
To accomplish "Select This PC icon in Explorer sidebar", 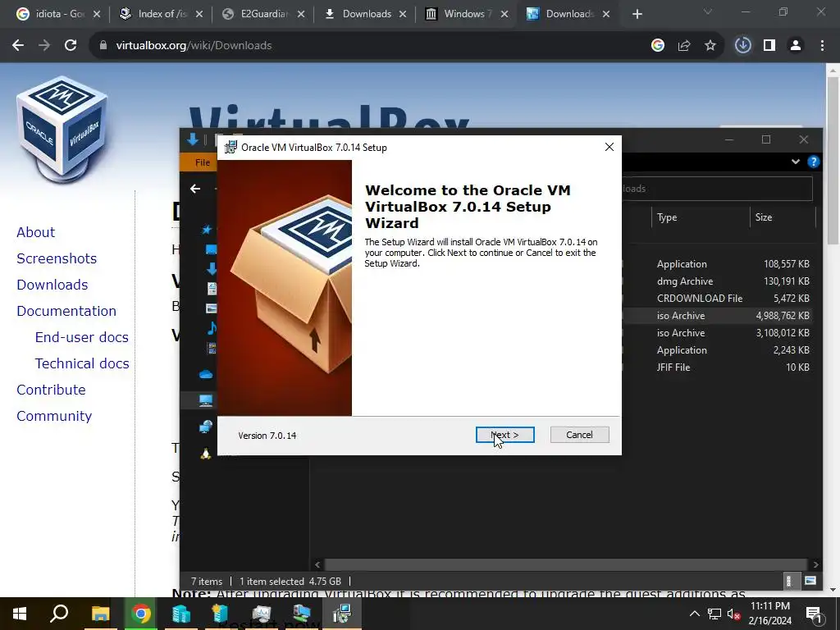I will pos(206,400).
